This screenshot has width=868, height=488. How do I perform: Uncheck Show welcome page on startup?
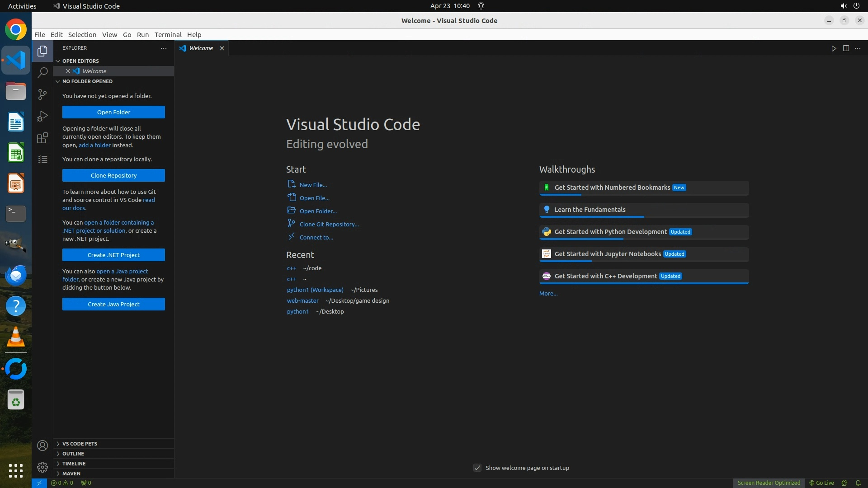[x=477, y=468]
